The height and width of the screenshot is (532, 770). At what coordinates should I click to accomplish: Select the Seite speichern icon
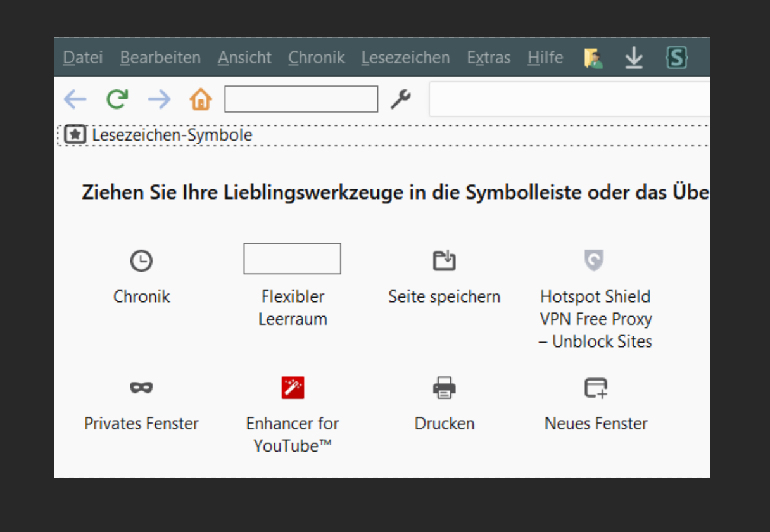(x=445, y=260)
